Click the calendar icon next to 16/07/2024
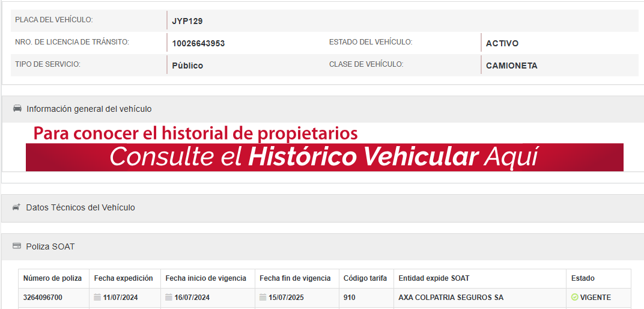The height and width of the screenshot is (309, 644). (169, 297)
